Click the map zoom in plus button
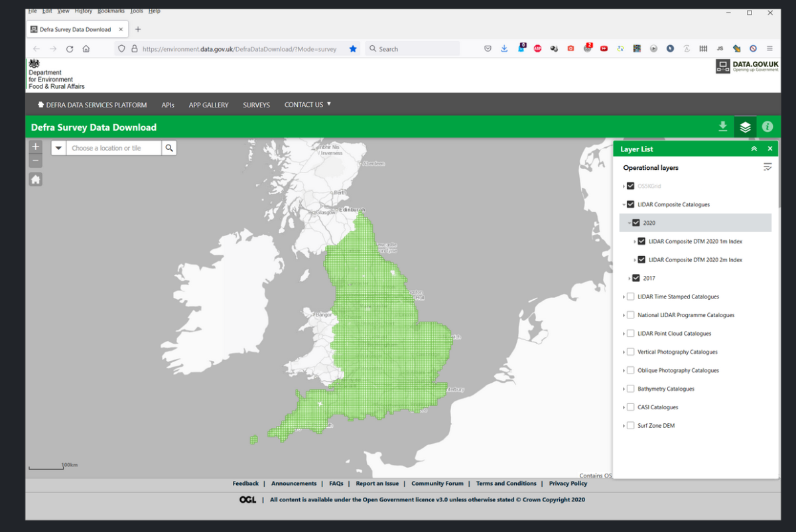The width and height of the screenshot is (796, 532). [x=36, y=147]
